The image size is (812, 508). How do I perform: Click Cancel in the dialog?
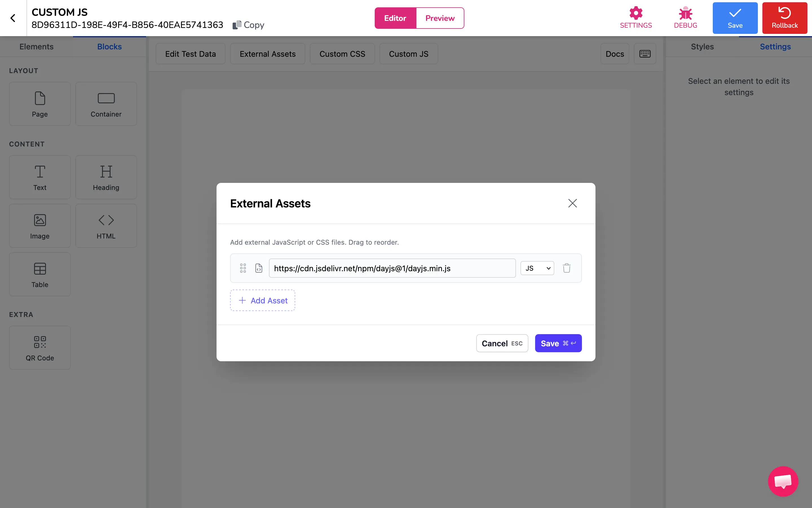[x=502, y=343]
